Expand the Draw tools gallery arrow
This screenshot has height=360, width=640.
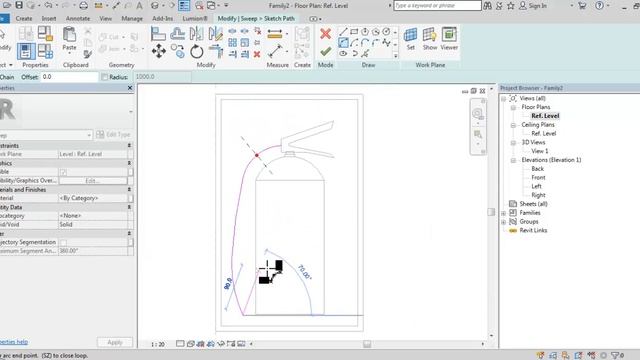pos(395,56)
